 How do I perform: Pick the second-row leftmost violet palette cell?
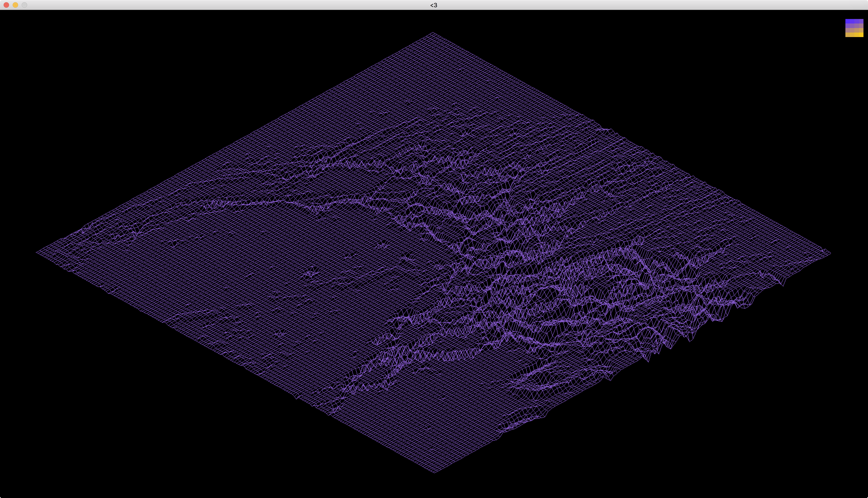[848, 26]
